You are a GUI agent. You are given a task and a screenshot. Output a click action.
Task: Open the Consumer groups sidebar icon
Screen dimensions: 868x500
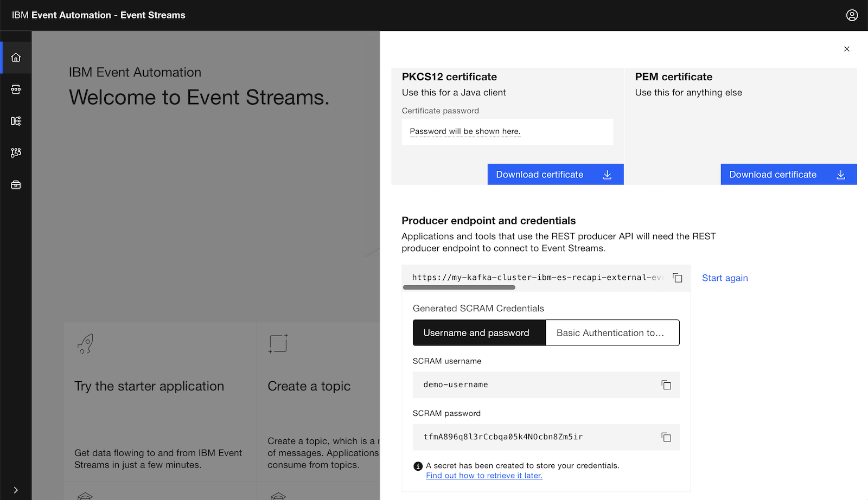pos(16,153)
